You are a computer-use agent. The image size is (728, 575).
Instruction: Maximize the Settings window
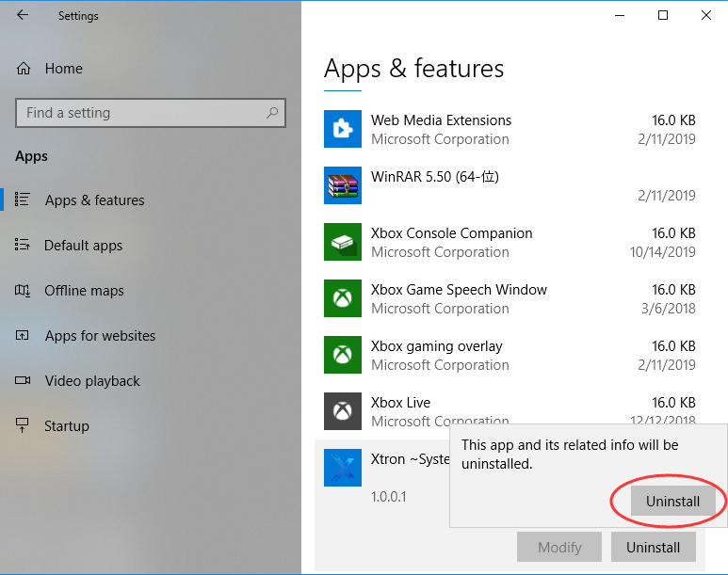663,15
